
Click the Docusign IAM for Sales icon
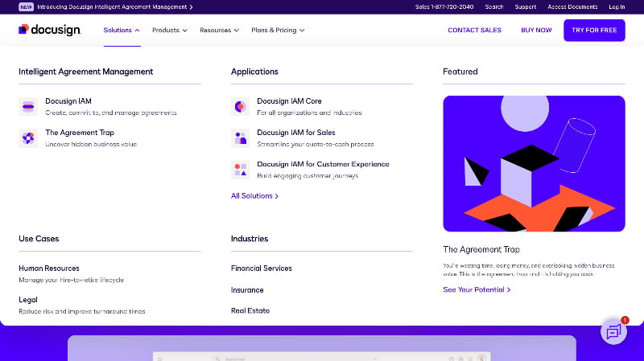click(240, 138)
